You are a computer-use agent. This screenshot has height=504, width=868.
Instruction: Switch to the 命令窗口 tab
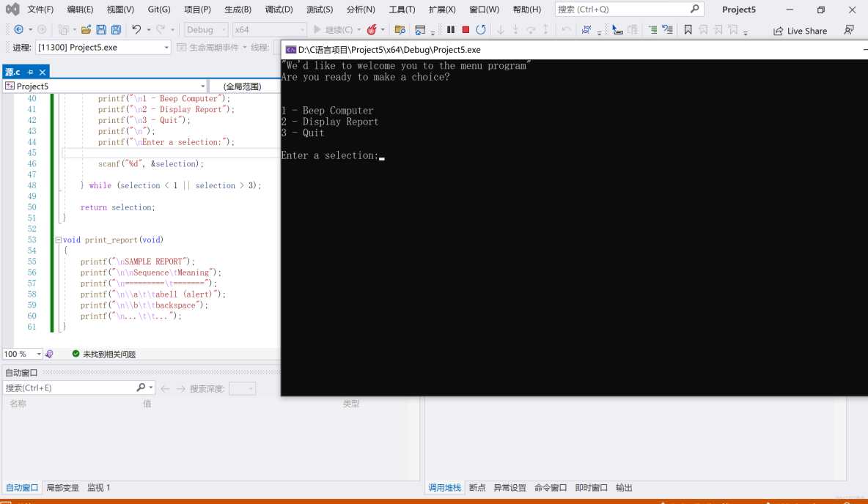click(551, 487)
